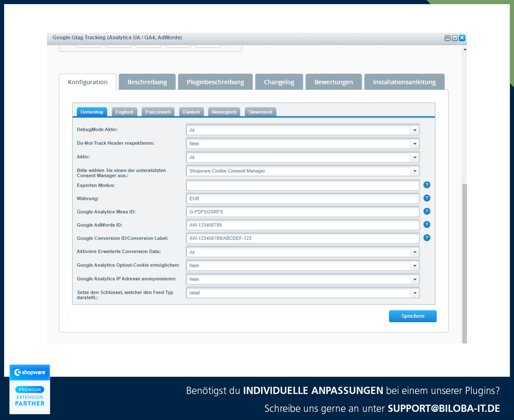Open the Installationsanleitung tab
The image size is (514, 420).
[404, 82]
